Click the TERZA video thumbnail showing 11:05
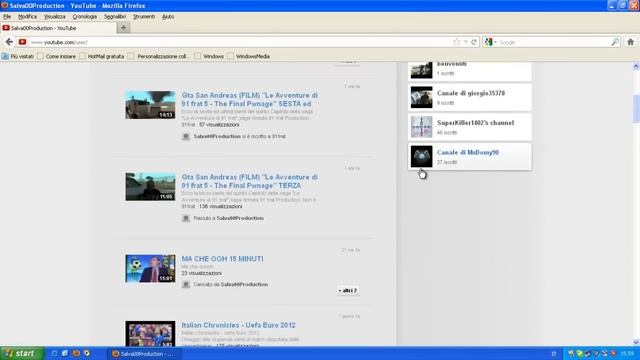Image resolution: width=640 pixels, height=360 pixels. click(x=150, y=187)
